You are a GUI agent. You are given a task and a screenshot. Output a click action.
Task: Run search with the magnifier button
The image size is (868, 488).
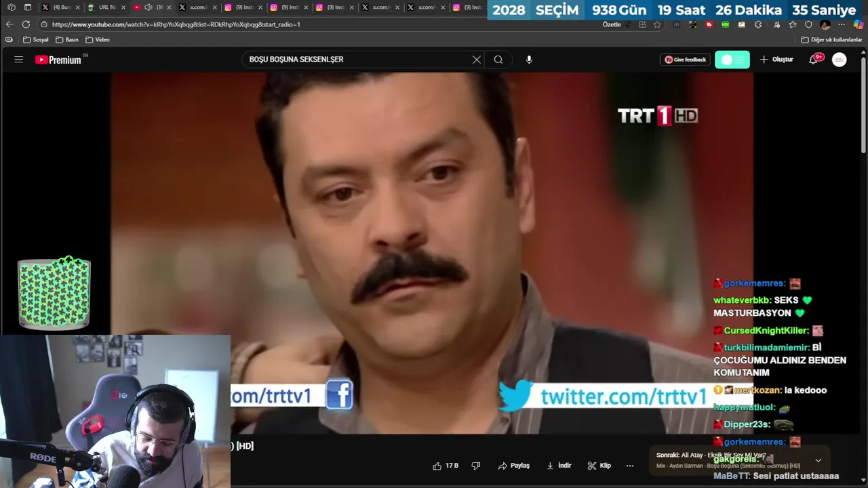pos(498,60)
